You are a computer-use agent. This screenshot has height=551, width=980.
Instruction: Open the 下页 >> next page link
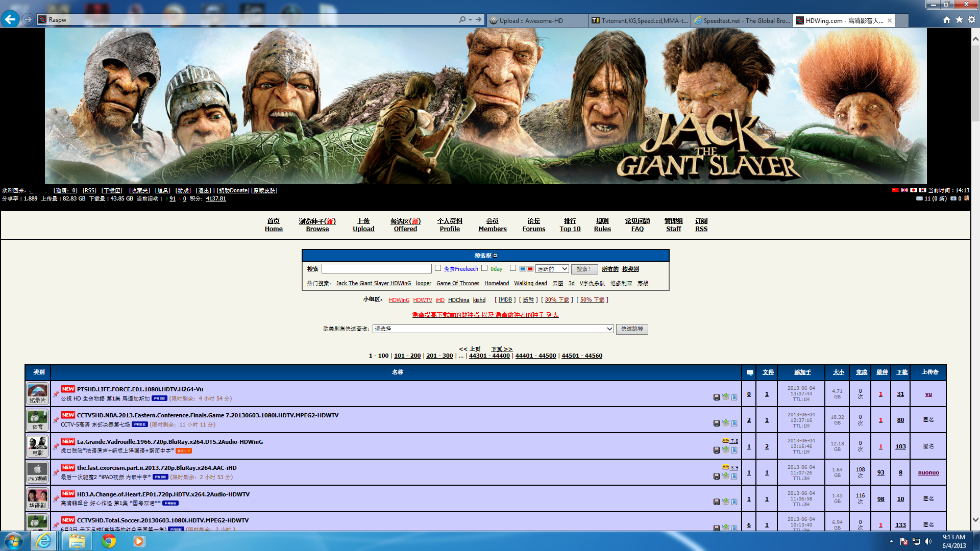[502, 349]
